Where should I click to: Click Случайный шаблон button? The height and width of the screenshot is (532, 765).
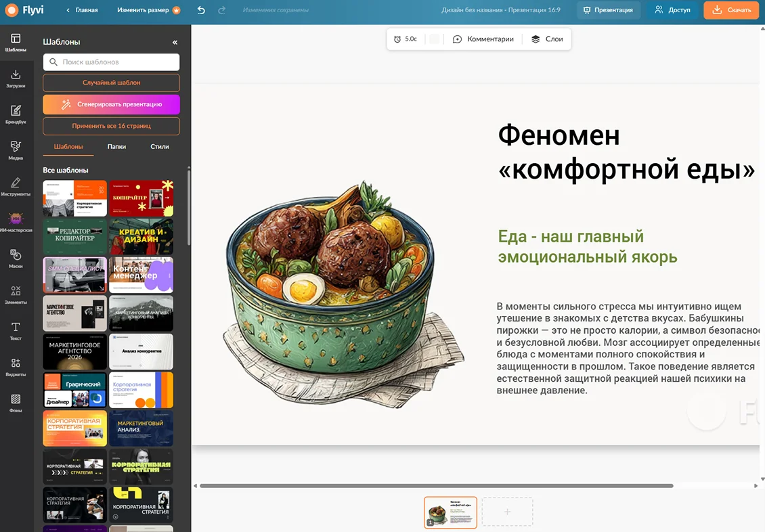pos(111,83)
